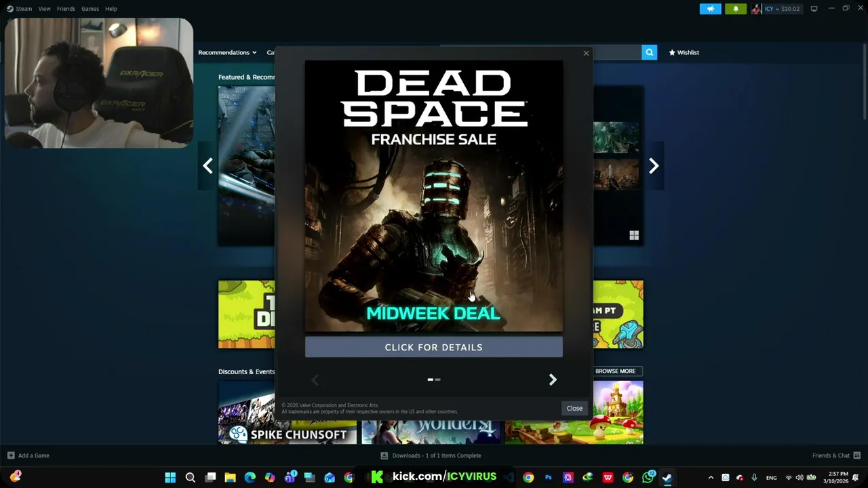This screenshot has width=868, height=488.
Task: Open the Steam news megaphone icon
Action: click(710, 9)
